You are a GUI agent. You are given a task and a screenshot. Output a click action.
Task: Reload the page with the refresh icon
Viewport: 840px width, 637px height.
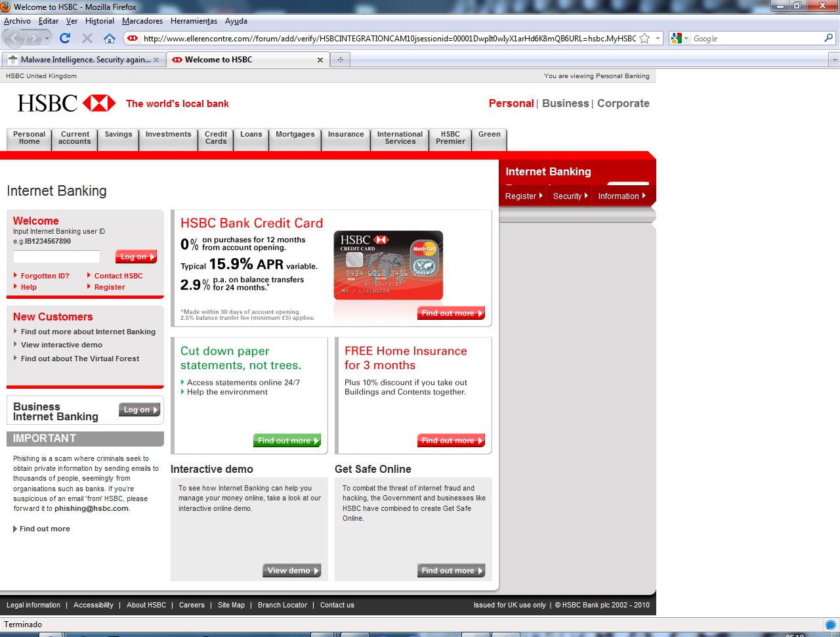[65, 38]
